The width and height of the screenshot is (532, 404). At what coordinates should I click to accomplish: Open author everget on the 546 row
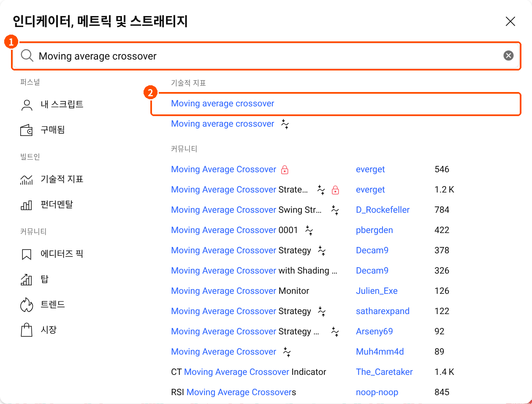tap(370, 169)
